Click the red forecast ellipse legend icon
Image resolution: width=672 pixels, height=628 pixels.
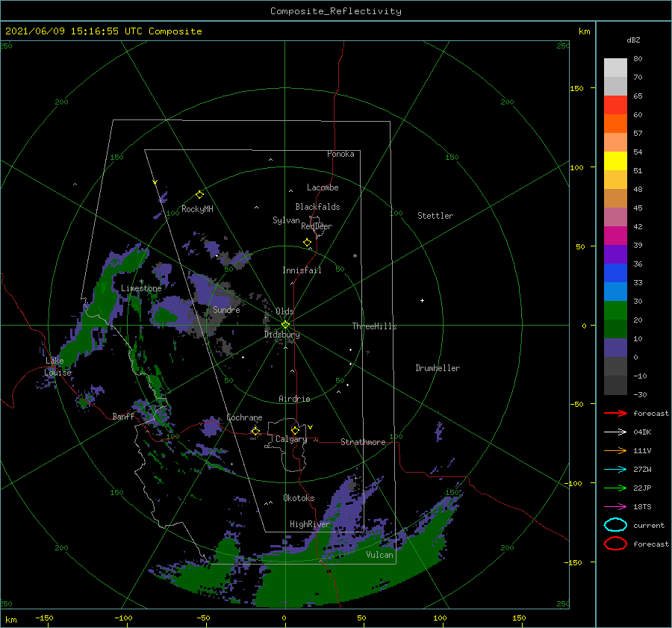click(x=615, y=544)
